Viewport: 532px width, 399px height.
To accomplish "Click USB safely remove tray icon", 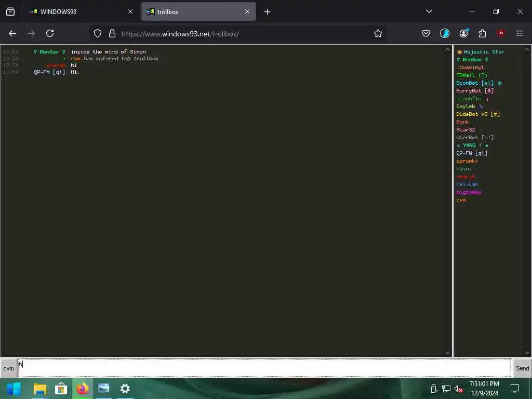I will (434, 389).
